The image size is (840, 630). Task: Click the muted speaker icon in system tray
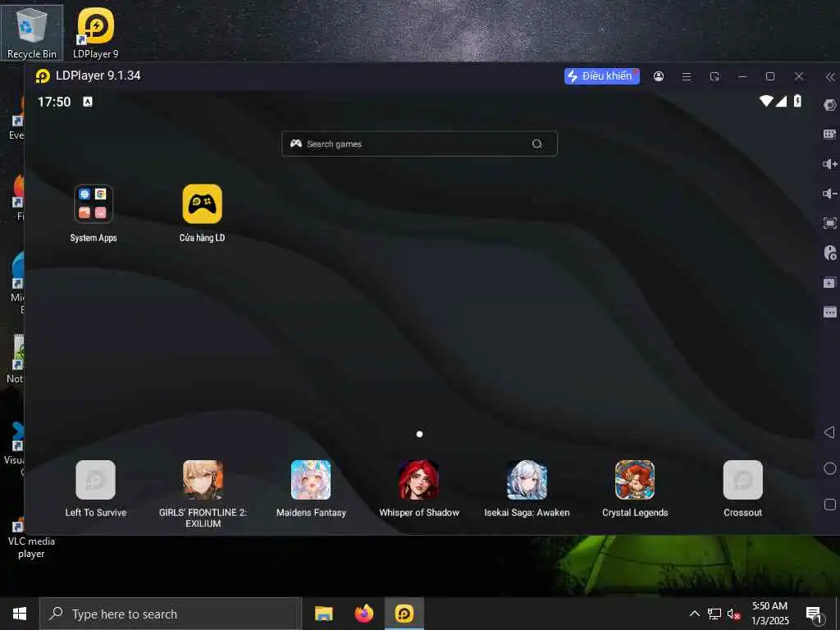click(x=734, y=614)
